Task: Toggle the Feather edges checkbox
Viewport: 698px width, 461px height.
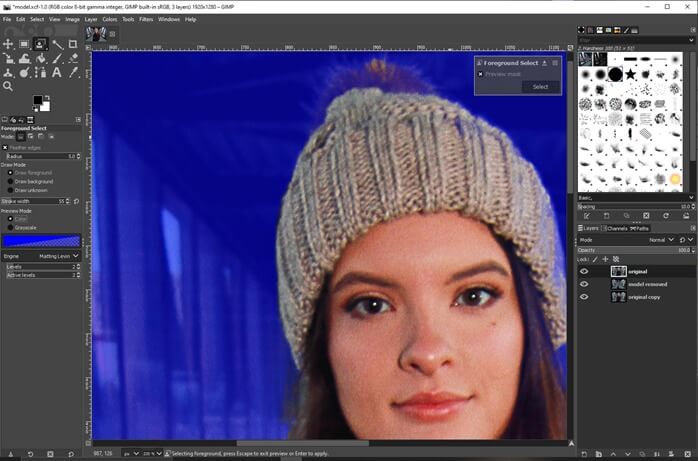Action: (5, 147)
